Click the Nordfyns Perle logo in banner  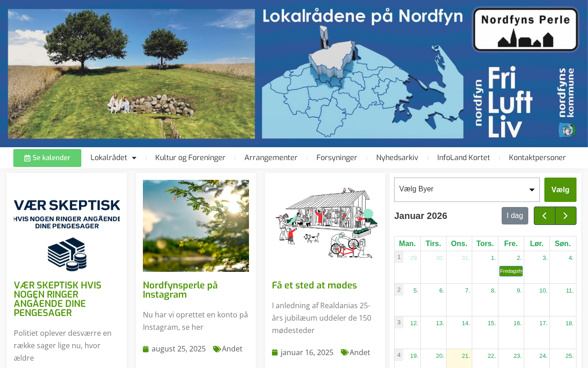point(526,29)
